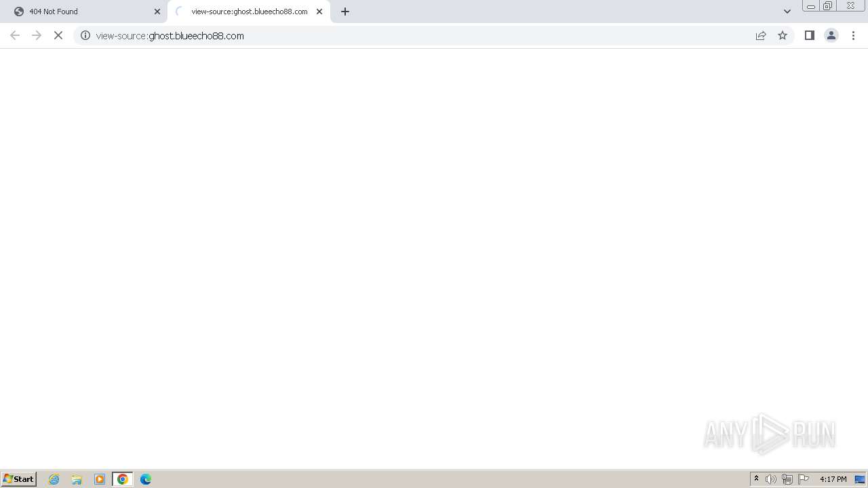Image resolution: width=868 pixels, height=488 pixels.
Task: Restore down the Chrome window
Action: [x=828, y=6]
